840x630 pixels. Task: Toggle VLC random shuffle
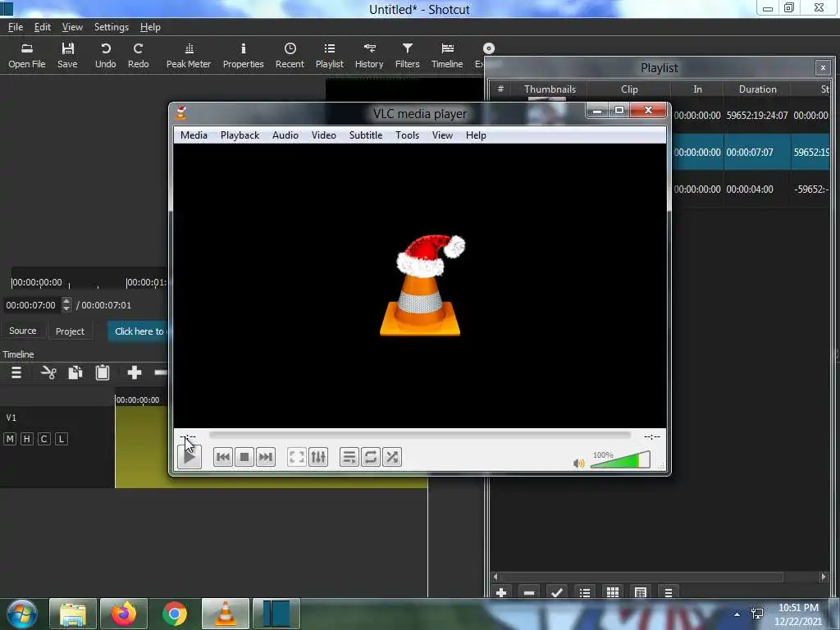pyautogui.click(x=392, y=457)
